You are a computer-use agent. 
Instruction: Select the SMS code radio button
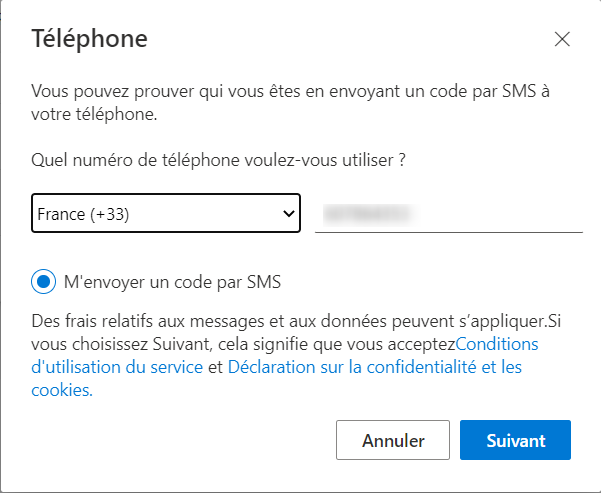(43, 282)
